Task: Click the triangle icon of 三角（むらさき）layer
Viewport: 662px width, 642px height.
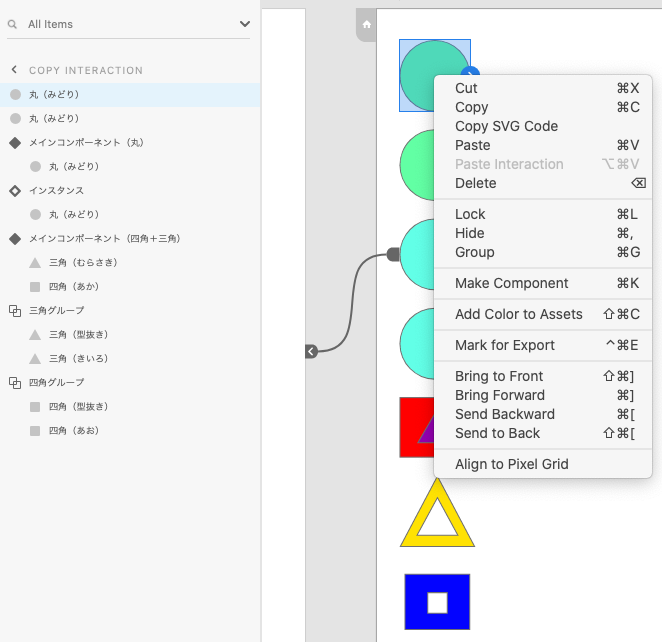Action: (x=35, y=263)
